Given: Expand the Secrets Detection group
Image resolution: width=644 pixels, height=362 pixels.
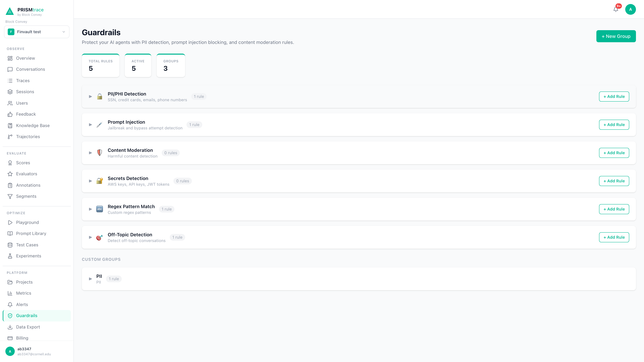Looking at the screenshot, I should pyautogui.click(x=91, y=181).
